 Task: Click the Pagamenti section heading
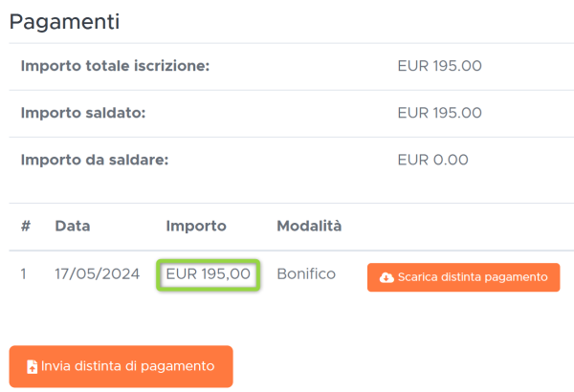click(64, 22)
